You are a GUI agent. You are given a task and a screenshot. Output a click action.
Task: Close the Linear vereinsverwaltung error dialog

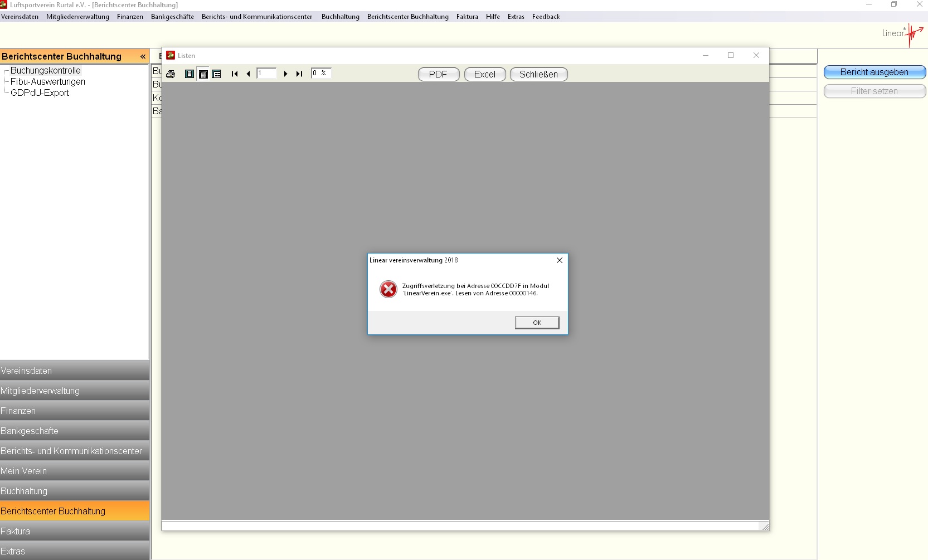pos(559,260)
